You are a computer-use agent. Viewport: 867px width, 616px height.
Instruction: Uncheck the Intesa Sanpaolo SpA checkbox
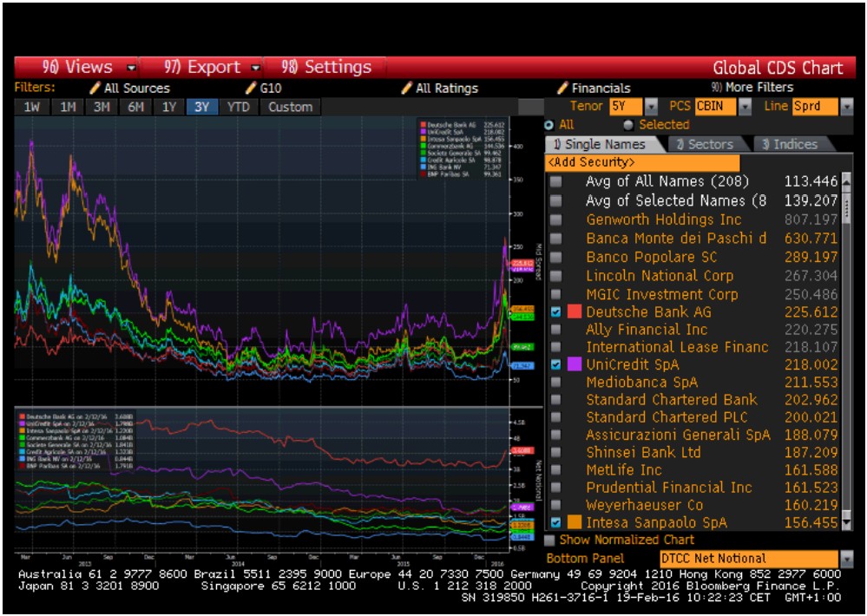(555, 522)
